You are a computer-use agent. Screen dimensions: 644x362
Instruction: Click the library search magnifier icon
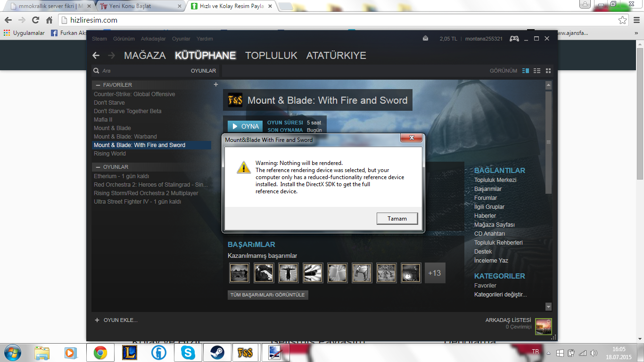point(97,71)
